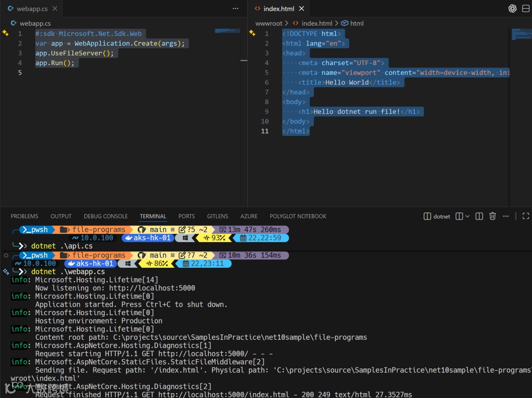This screenshot has width=532, height=398.
Task: Click sparkle icon beside webapp.cs line 1
Action: click(5, 33)
